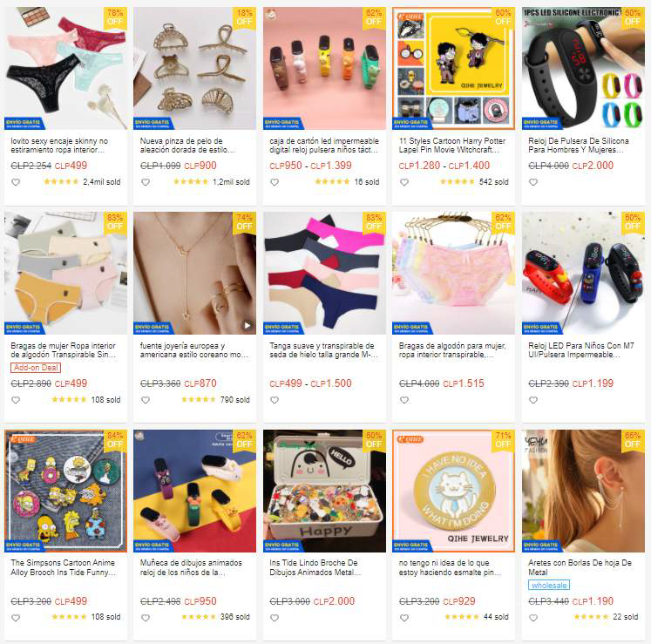651x644 pixels.
Task: Open Bragas de algodón para mujer title link
Action: (x=452, y=350)
